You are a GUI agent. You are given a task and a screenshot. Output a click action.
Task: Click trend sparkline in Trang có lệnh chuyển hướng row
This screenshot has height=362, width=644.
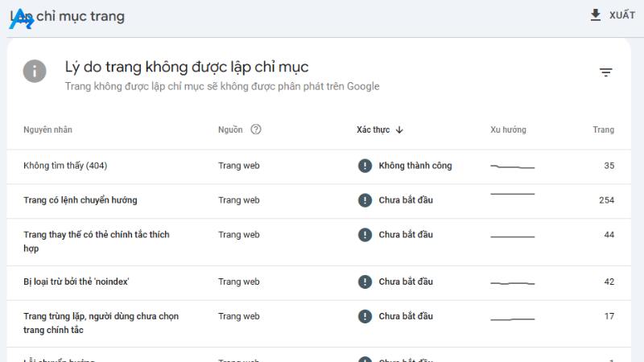513,194
